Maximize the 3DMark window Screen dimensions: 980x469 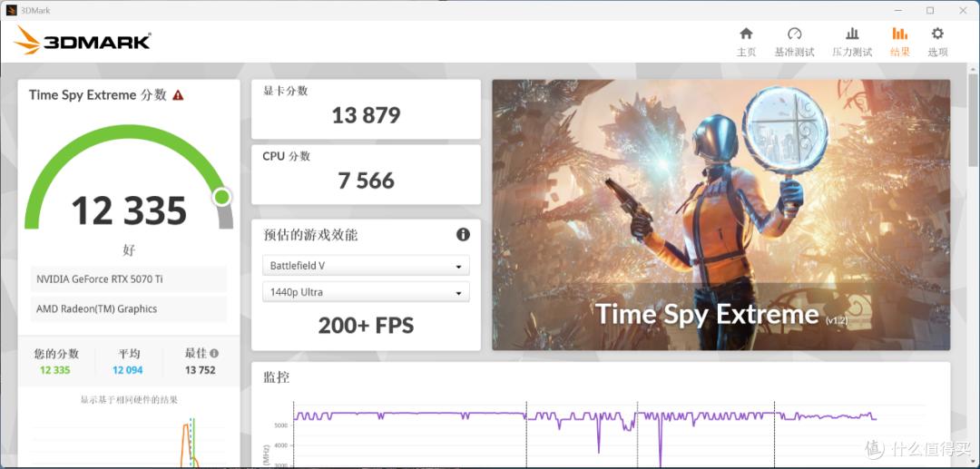[930, 10]
